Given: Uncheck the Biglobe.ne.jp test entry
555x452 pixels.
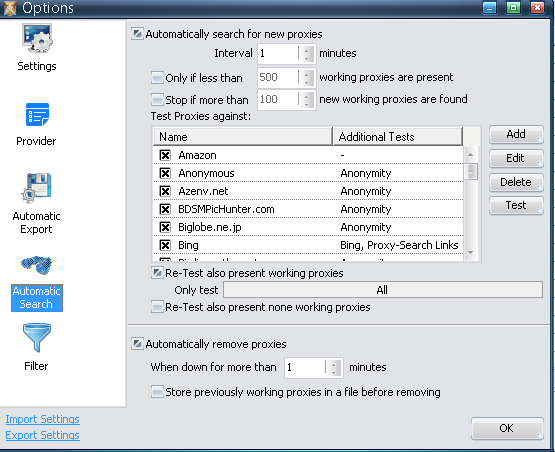Looking at the screenshot, I should tap(165, 227).
